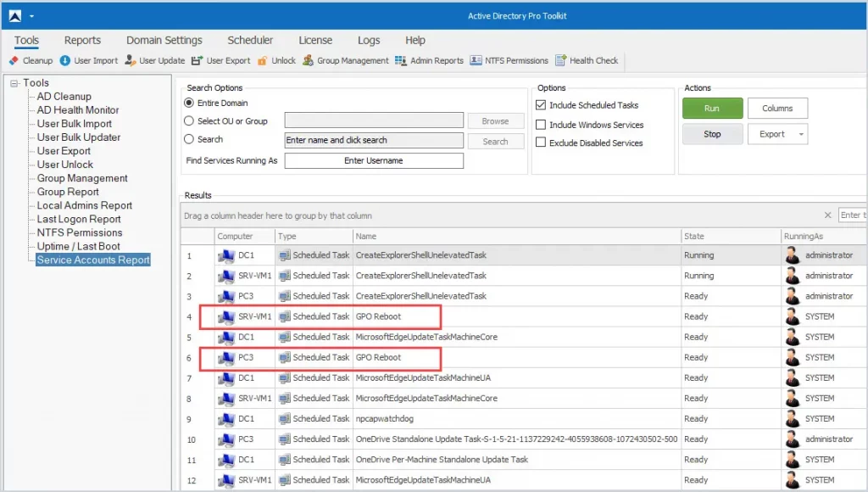Select the npcapwatchdog task name
This screenshot has width=868, height=492.
(385, 419)
